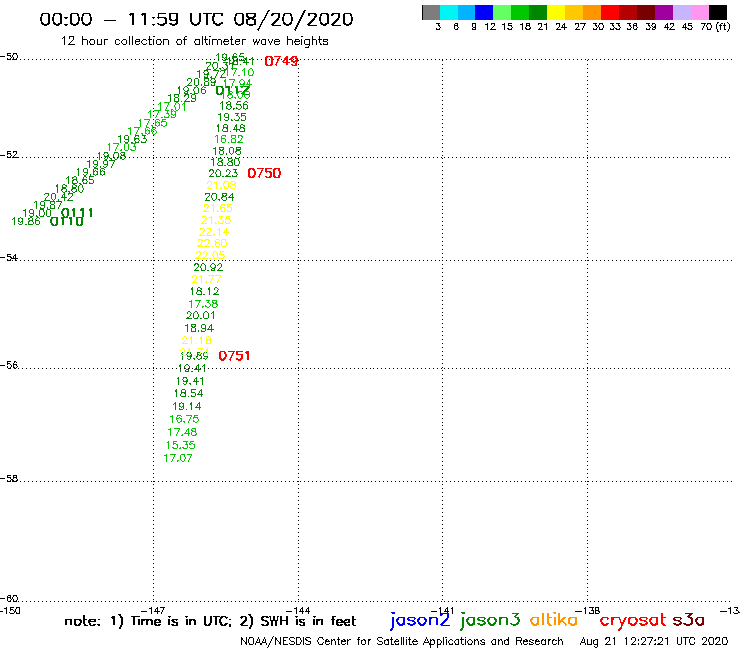
Task: Click the leftmost value 19.86
Action: pos(25,221)
